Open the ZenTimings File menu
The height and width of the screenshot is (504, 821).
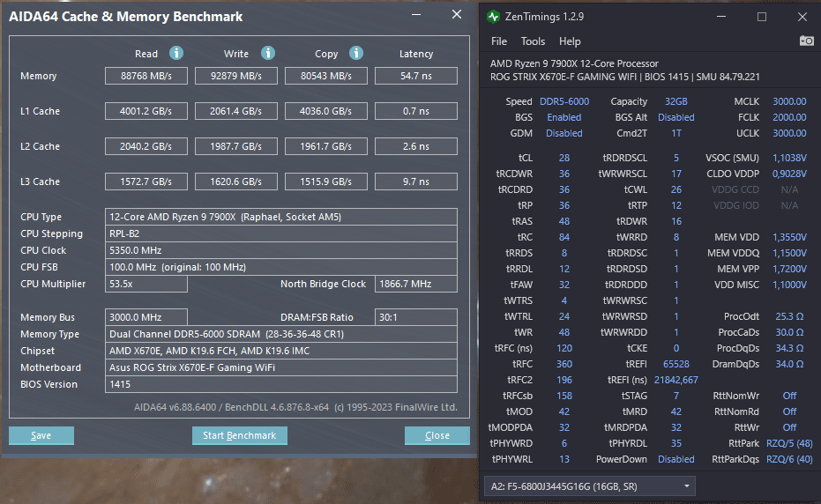click(x=499, y=41)
